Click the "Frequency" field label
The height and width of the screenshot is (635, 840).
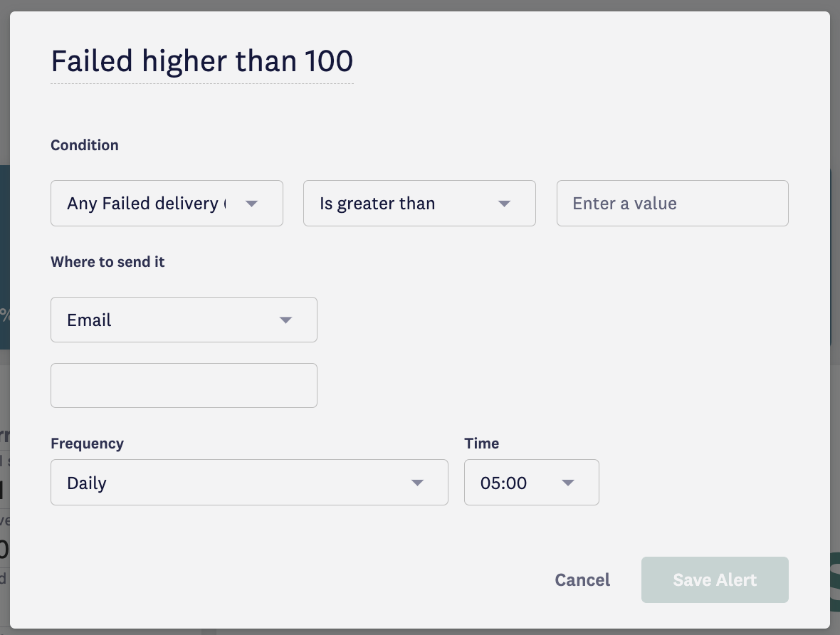[88, 444]
